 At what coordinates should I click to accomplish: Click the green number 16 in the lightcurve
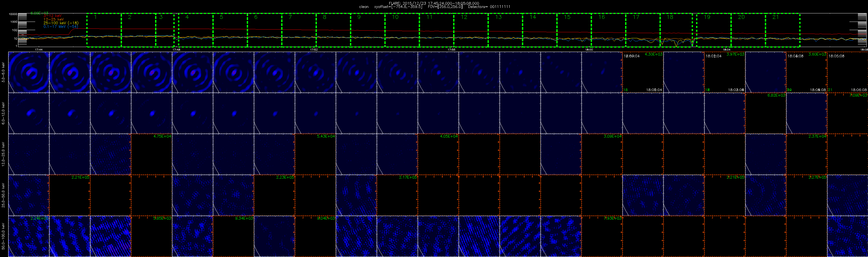pos(602,17)
